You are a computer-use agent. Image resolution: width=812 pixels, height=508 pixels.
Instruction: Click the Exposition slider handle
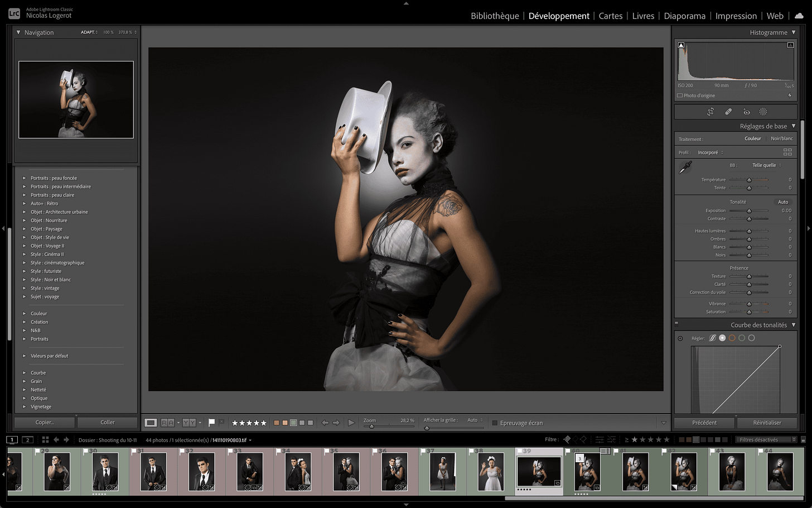749,211
